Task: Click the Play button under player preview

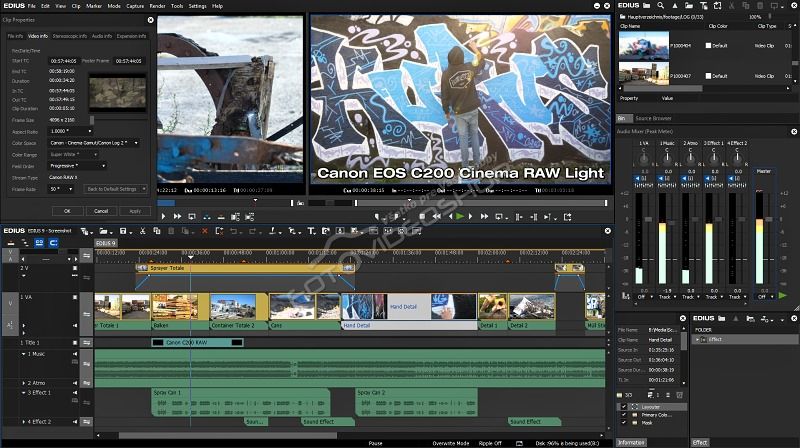Action: point(163,217)
